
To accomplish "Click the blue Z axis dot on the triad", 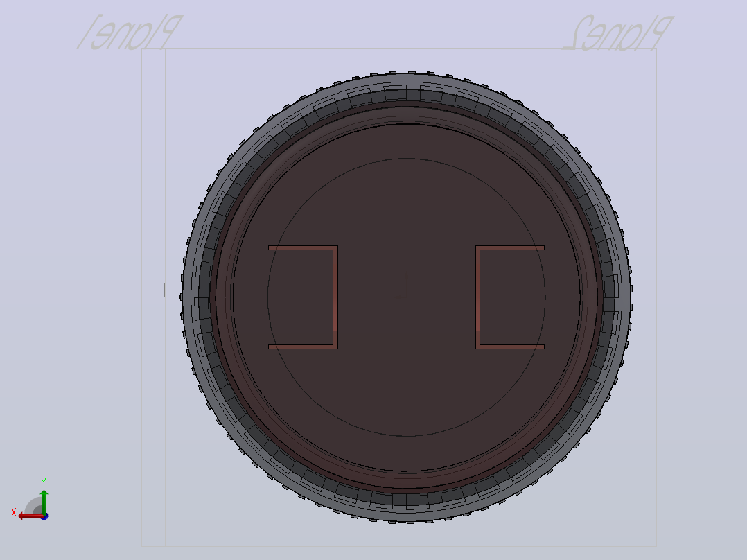I will click(x=44, y=516).
